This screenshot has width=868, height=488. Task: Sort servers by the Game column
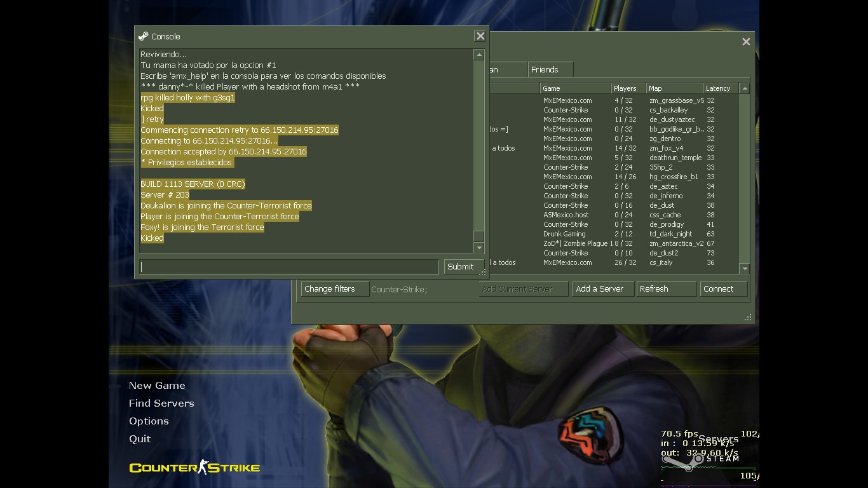click(x=575, y=88)
